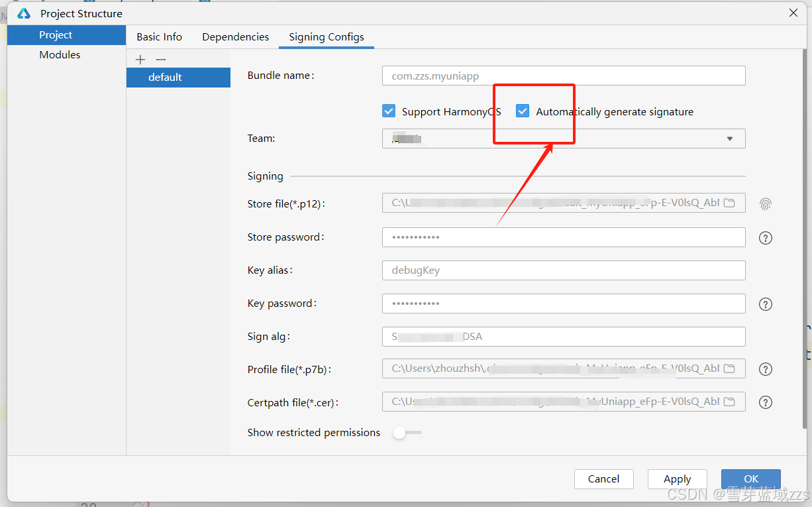Click the fingerprint icon beside Store file
This screenshot has height=507, width=812.
click(766, 204)
